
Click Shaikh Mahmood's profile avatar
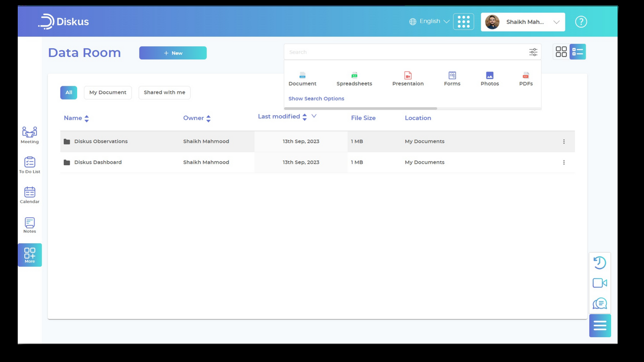coord(492,22)
